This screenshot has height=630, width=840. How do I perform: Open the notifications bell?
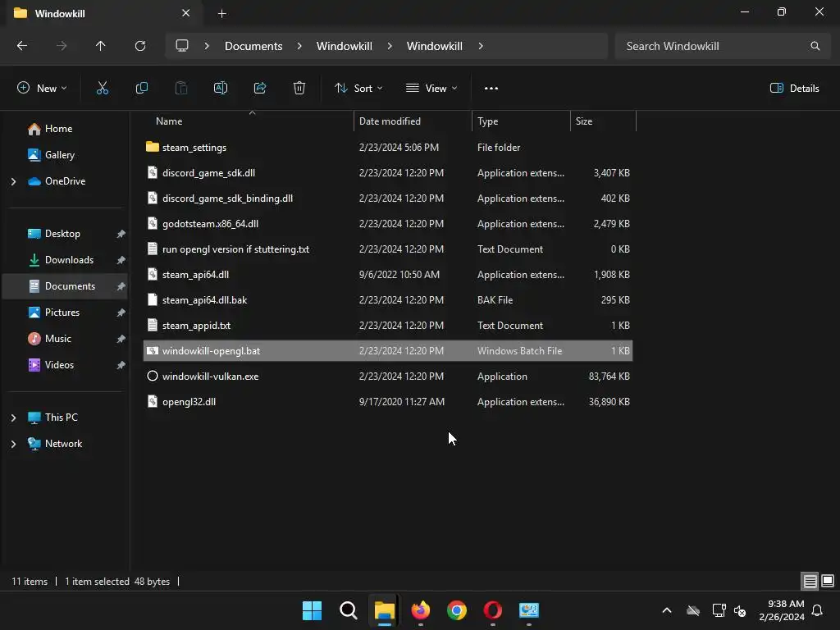pyautogui.click(x=818, y=610)
